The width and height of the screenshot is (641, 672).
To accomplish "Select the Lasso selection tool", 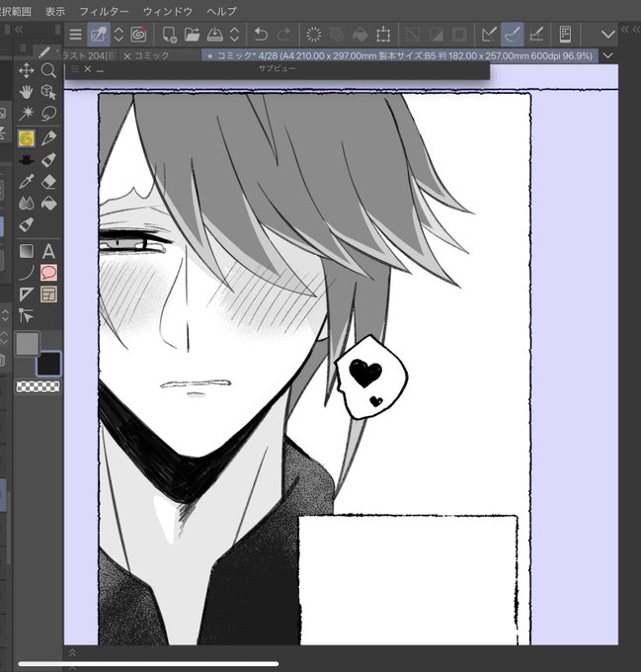I will pyautogui.click(x=48, y=114).
